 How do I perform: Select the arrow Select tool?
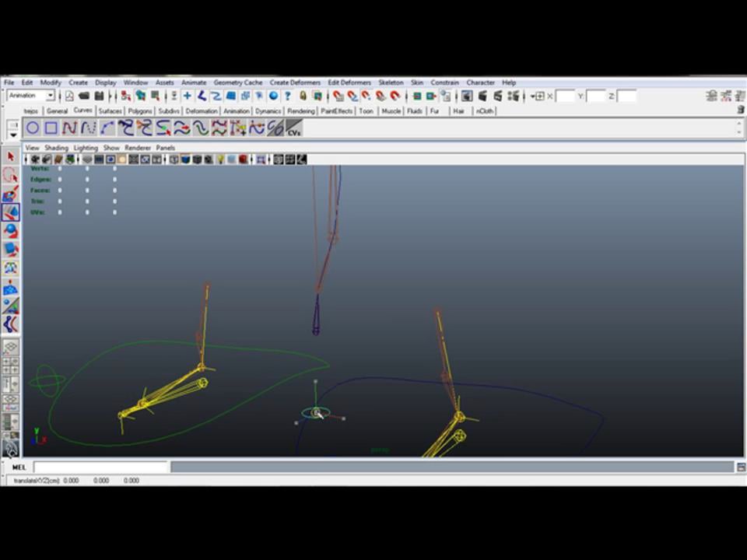pos(10,157)
